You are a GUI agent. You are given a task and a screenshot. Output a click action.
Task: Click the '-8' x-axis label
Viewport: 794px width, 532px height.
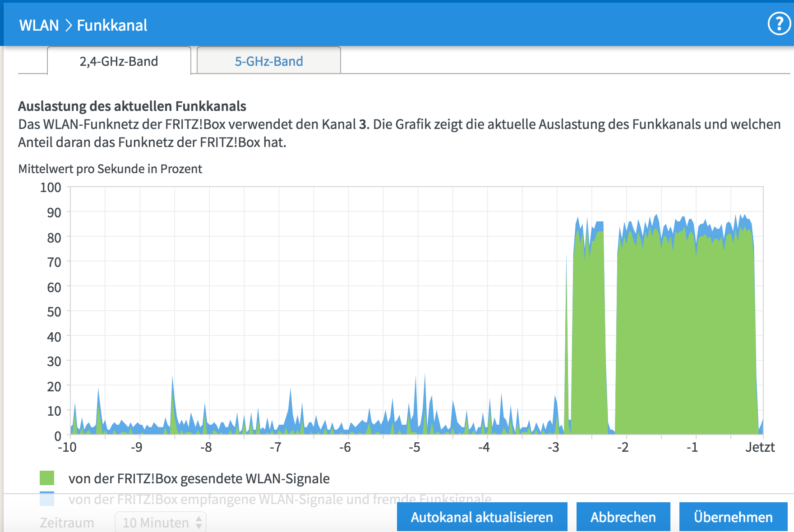pos(206,447)
